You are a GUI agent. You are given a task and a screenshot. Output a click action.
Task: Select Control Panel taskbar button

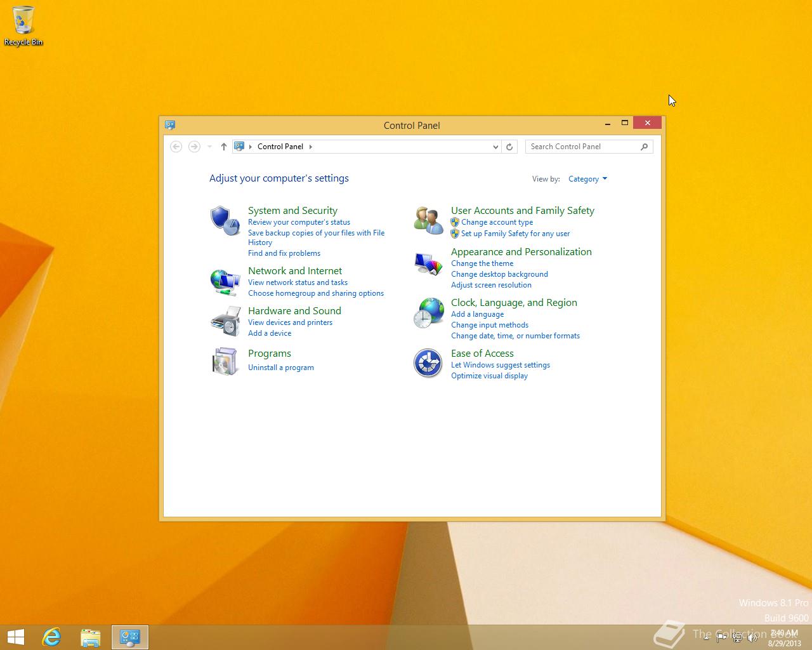click(130, 637)
